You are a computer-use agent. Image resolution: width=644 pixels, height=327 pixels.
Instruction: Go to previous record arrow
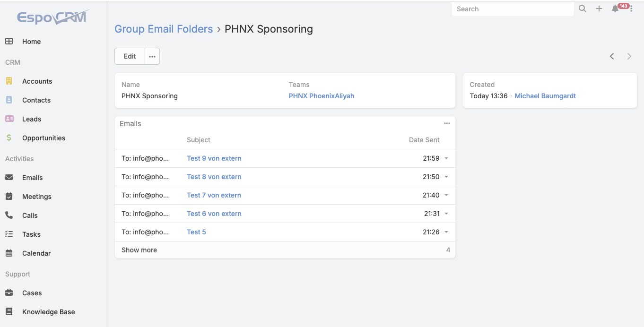[x=612, y=56]
